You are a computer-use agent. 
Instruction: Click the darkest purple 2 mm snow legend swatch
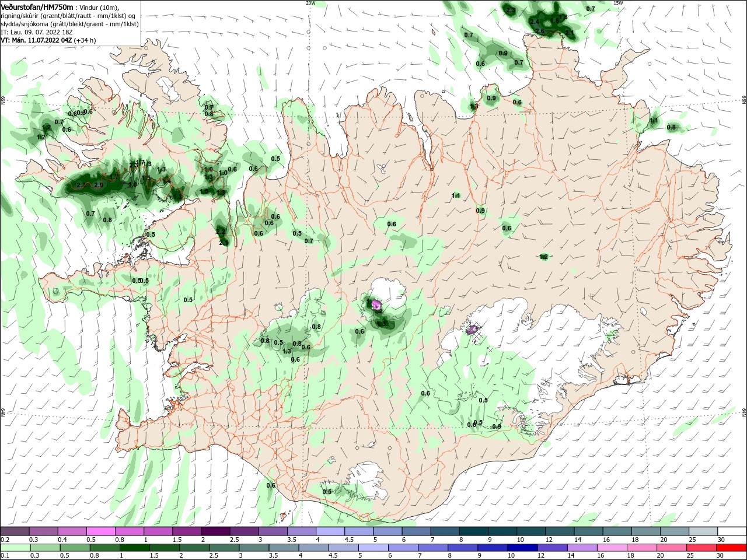215,531
